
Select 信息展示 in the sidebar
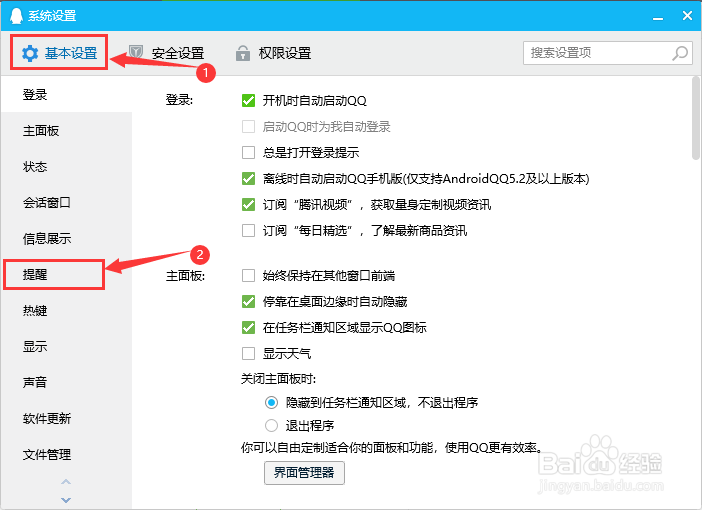tap(66, 239)
